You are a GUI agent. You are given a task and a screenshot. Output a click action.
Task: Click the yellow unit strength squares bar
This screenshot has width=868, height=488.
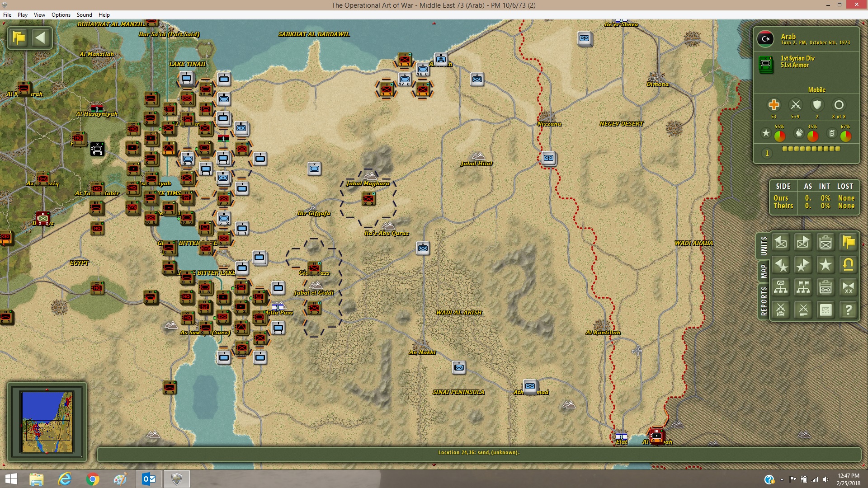pyautogui.click(x=811, y=149)
